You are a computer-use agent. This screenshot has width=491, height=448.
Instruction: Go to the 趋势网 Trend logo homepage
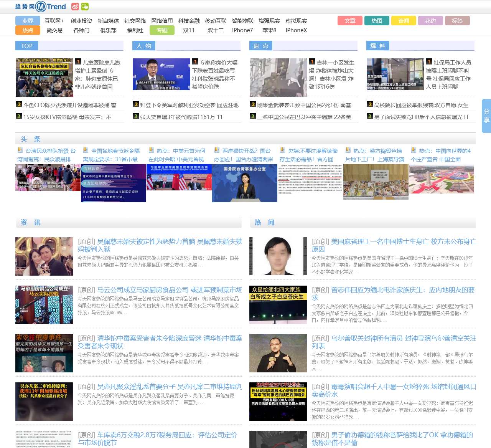[x=41, y=7]
